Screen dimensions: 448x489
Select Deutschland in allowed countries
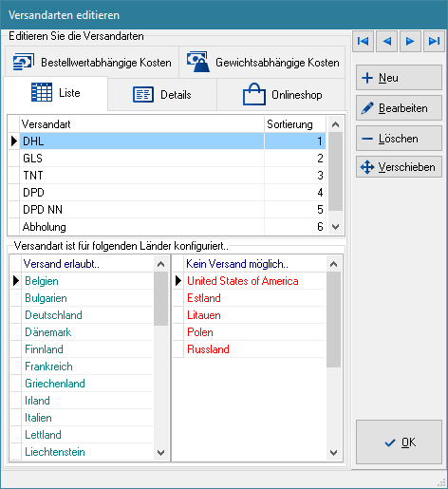pyautogui.click(x=87, y=315)
